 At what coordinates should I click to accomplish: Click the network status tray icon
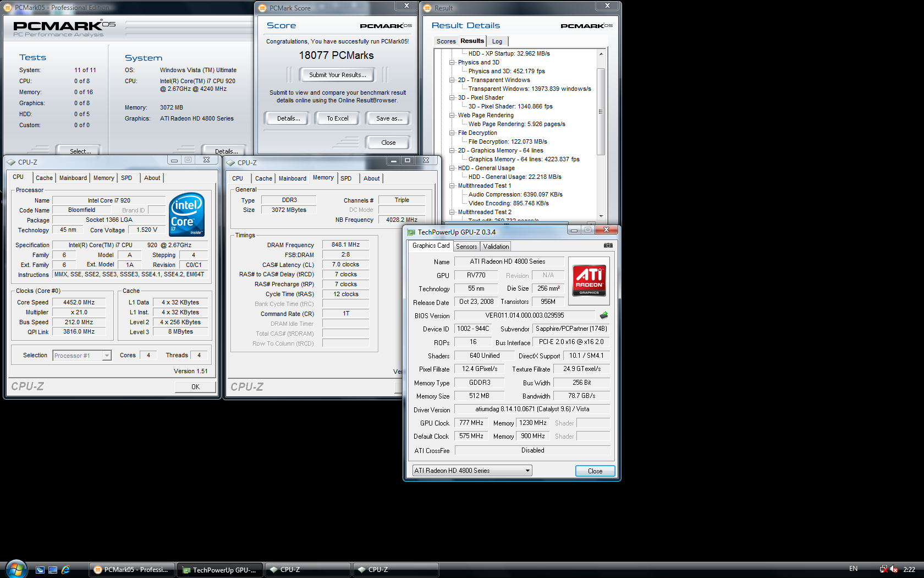click(x=883, y=569)
